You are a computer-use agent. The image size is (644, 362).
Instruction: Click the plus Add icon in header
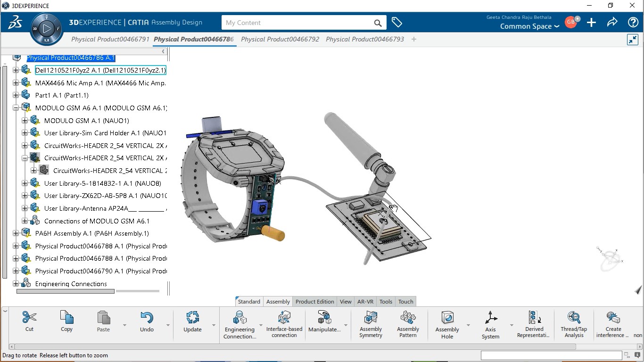[x=591, y=22]
